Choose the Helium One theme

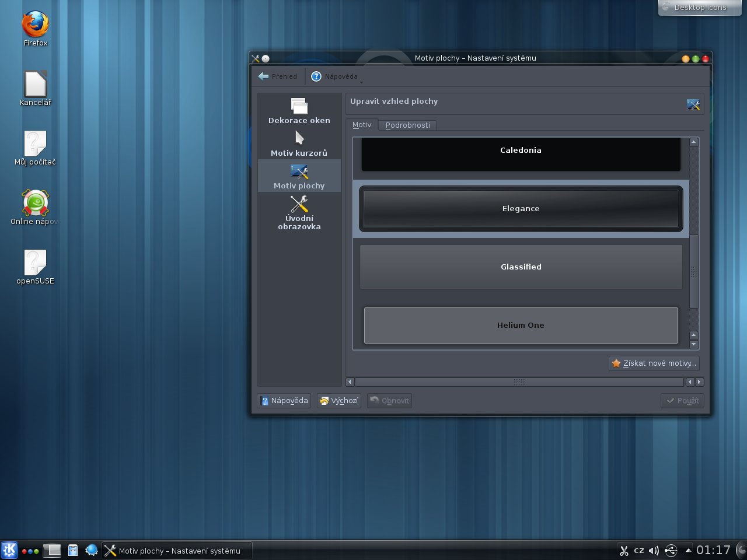(x=521, y=325)
